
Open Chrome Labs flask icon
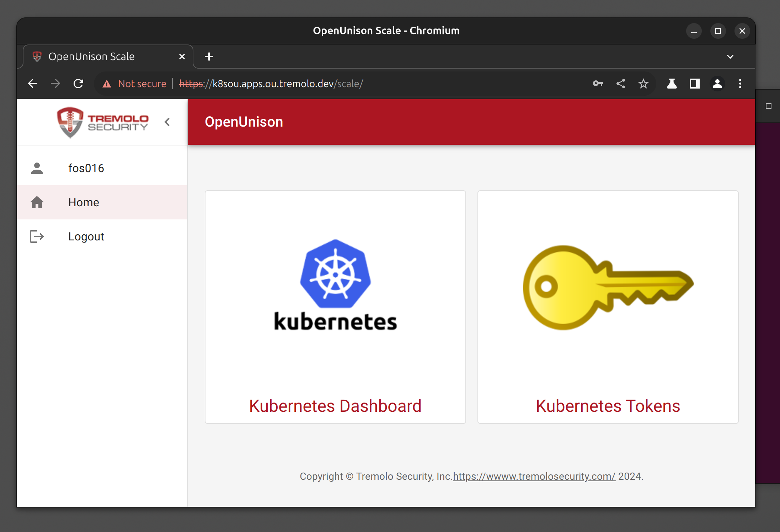(x=672, y=84)
